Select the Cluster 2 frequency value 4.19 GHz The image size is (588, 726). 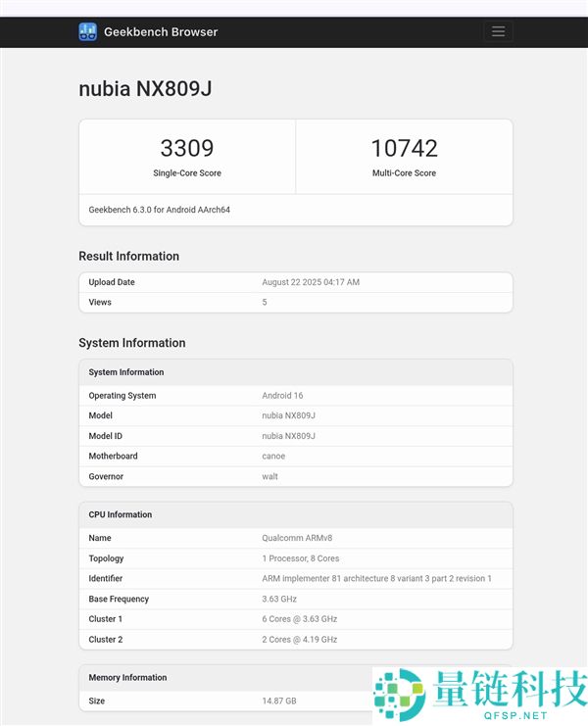(x=299, y=639)
